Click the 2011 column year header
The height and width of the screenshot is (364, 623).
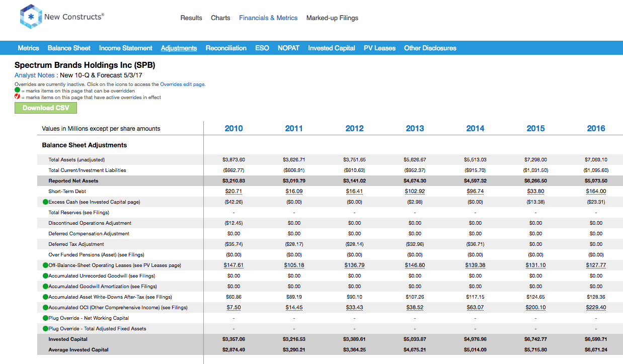pos(294,128)
